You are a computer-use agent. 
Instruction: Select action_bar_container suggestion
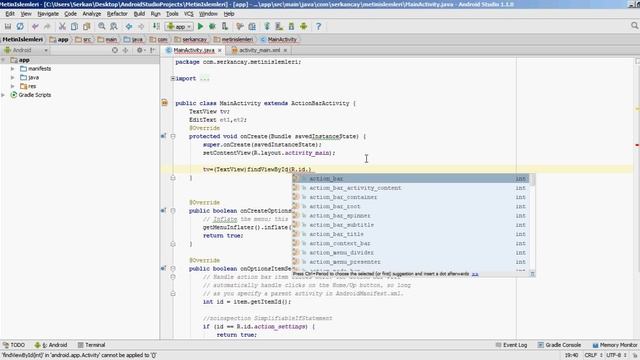[410, 198]
